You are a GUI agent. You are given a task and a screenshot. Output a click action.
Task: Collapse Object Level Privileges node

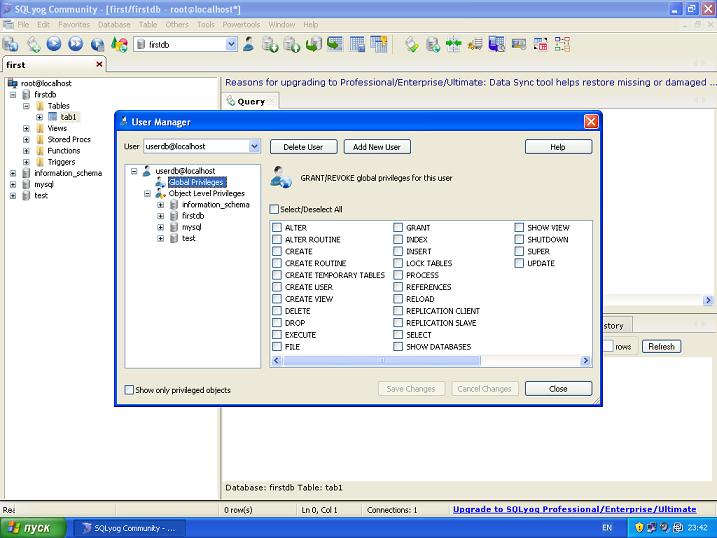coord(147,193)
